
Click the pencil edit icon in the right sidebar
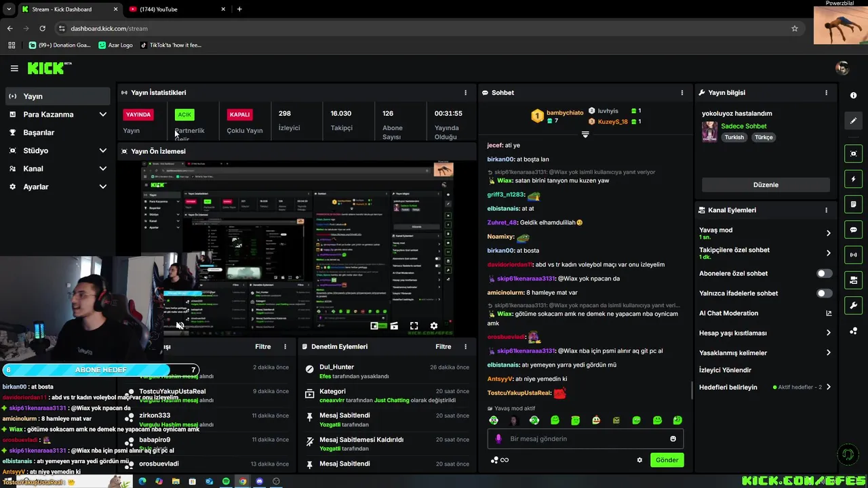(853, 121)
